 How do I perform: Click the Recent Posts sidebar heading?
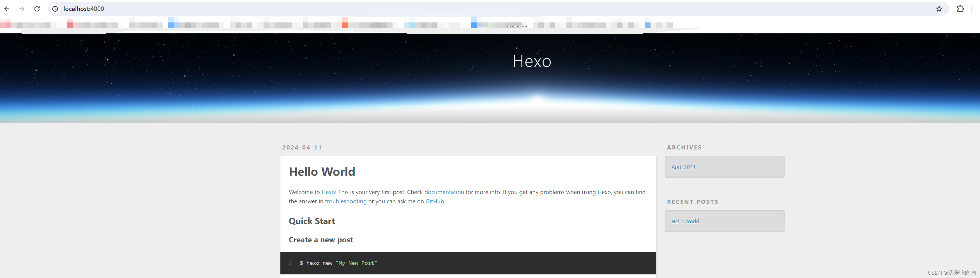692,202
